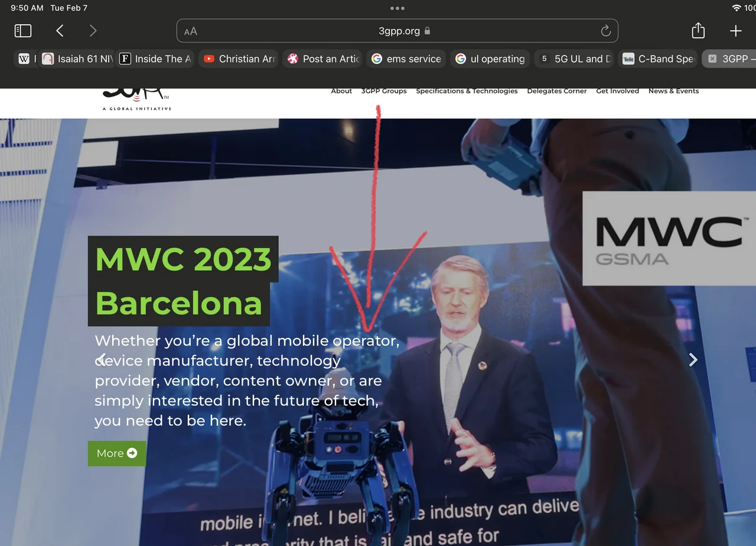This screenshot has height=546, width=756.
Task: Open the 3GPP Groups menu
Action: point(384,91)
